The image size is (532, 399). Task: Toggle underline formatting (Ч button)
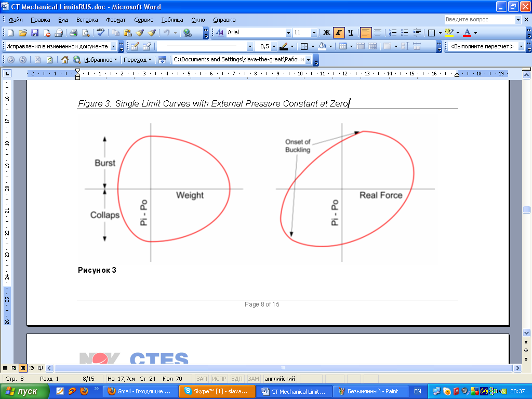(351, 33)
